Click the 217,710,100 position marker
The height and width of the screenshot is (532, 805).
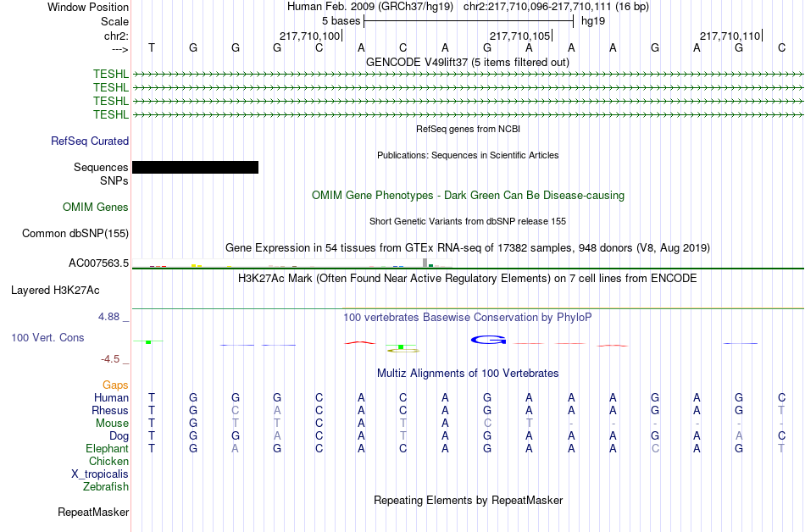coord(309,36)
